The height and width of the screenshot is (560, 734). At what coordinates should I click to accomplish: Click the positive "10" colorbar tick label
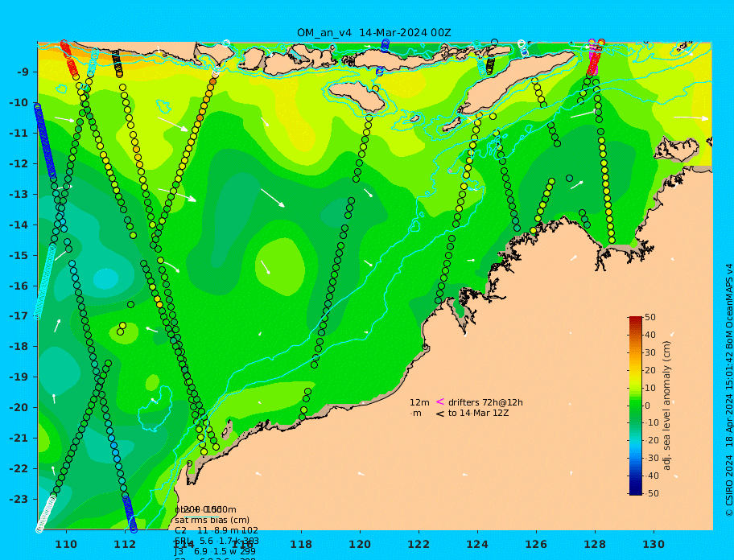click(650, 388)
